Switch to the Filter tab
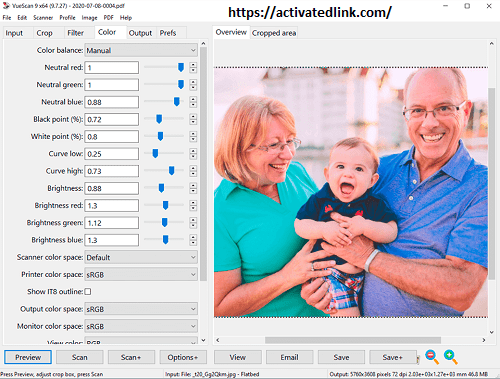This screenshot has height=379, width=500. 75,33
